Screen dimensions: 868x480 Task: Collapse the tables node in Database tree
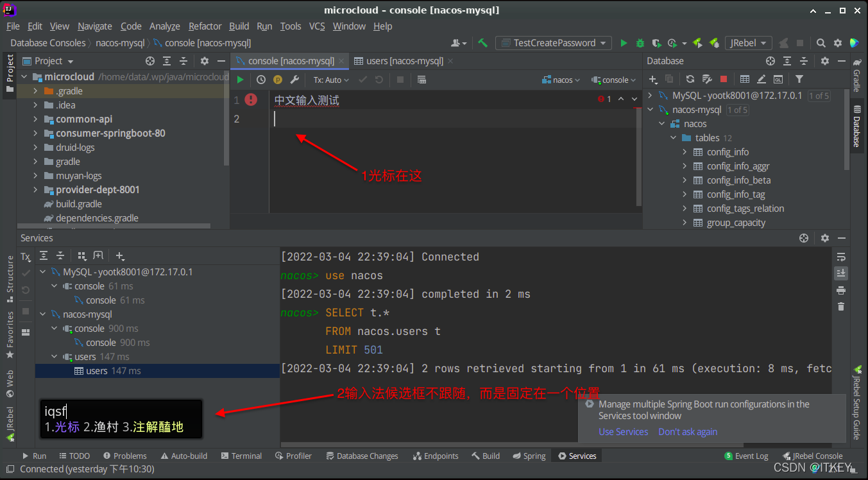(x=673, y=138)
